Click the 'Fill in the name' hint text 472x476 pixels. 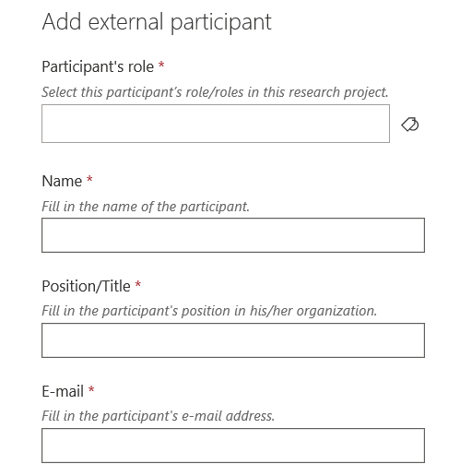(146, 207)
